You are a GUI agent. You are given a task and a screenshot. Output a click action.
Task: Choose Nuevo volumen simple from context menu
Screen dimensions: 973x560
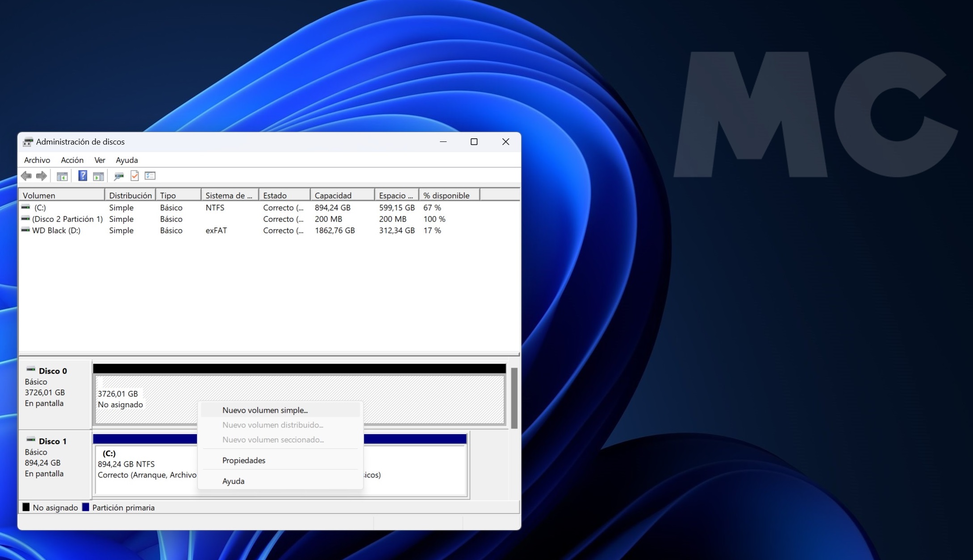[x=265, y=410]
